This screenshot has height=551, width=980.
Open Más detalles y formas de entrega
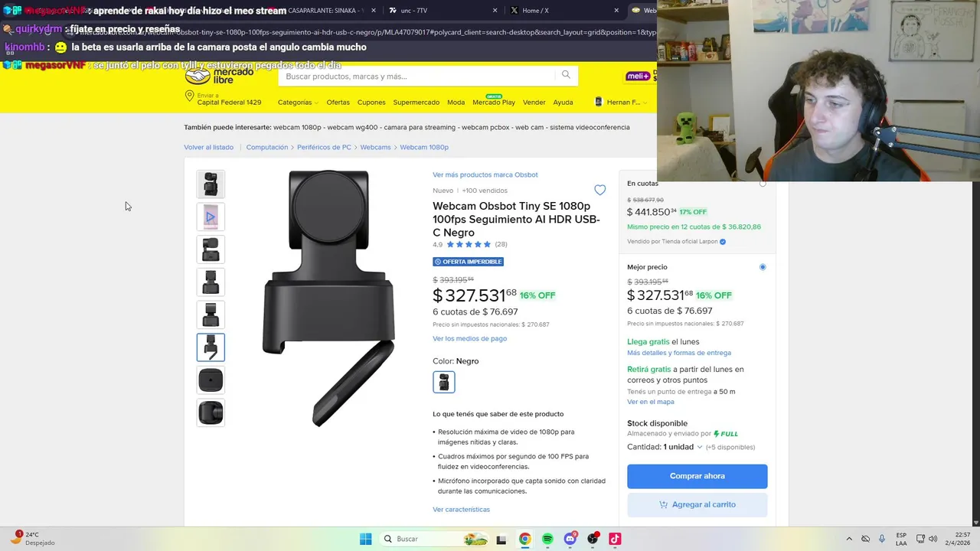tap(679, 353)
